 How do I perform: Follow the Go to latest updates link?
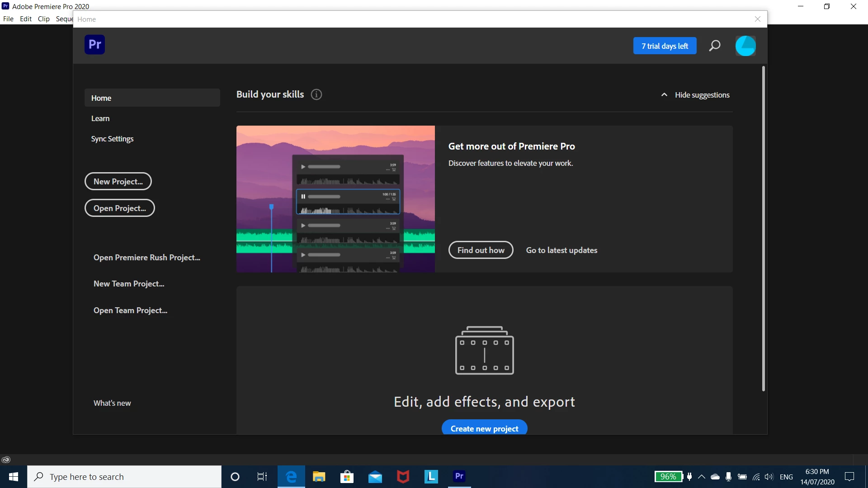coord(561,250)
